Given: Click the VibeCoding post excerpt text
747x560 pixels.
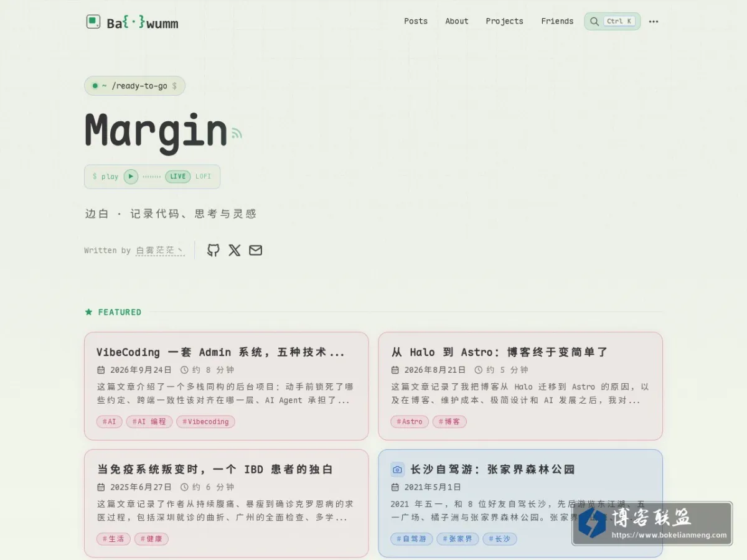Looking at the screenshot, I should click(x=225, y=393).
